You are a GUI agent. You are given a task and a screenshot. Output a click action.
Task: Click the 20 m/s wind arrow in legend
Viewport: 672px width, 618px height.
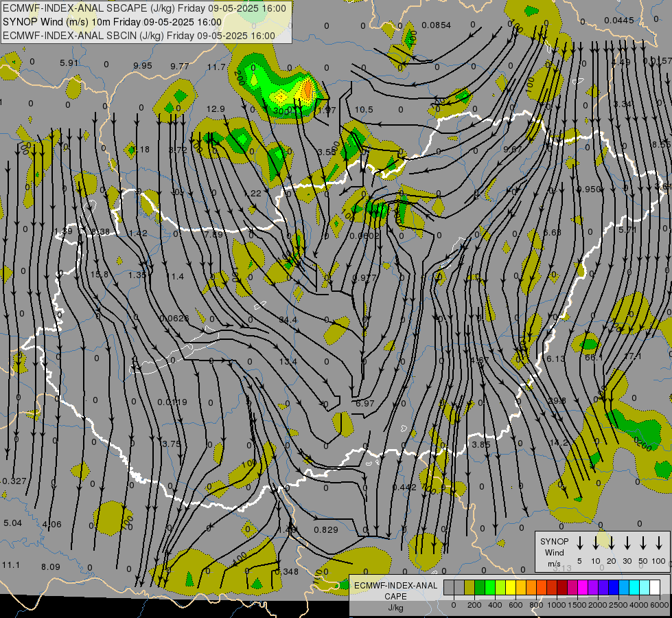(611, 542)
